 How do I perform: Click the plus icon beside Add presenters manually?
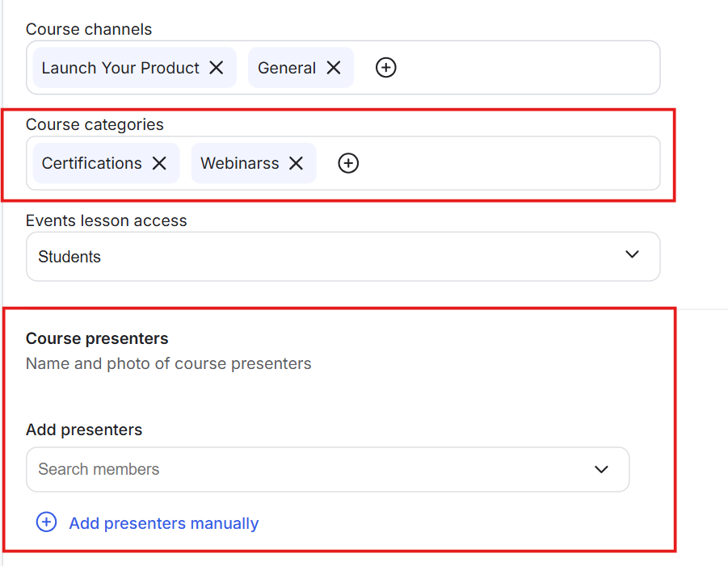(x=47, y=522)
